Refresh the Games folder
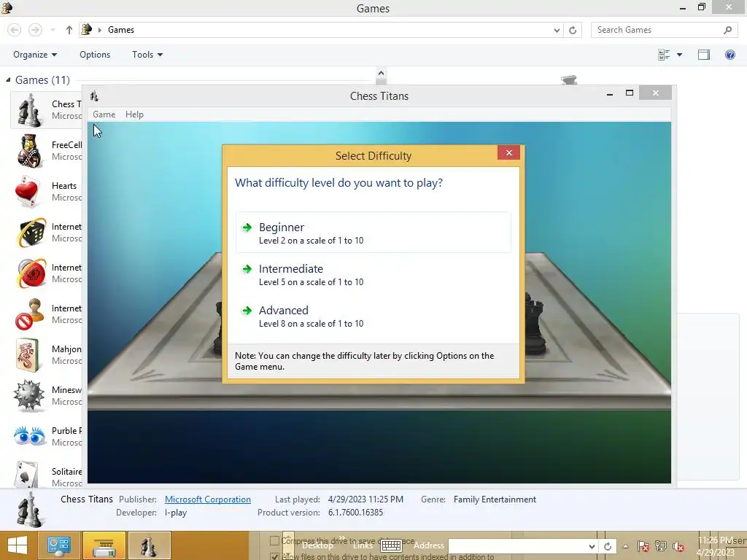This screenshot has height=560, width=747. (x=573, y=30)
